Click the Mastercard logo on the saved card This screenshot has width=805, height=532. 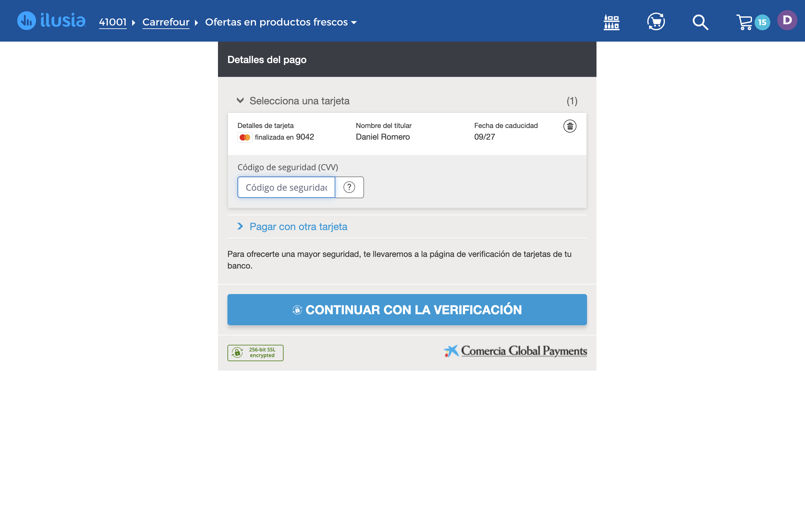[x=245, y=137]
